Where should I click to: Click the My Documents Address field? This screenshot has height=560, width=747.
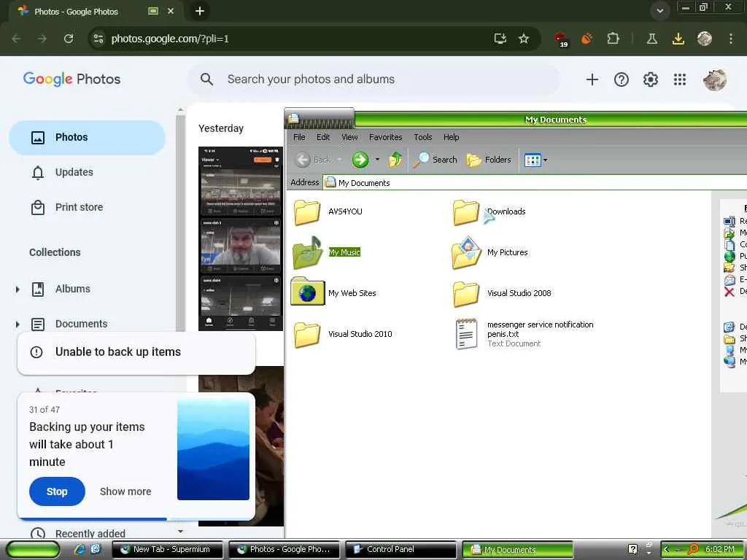tap(533, 183)
